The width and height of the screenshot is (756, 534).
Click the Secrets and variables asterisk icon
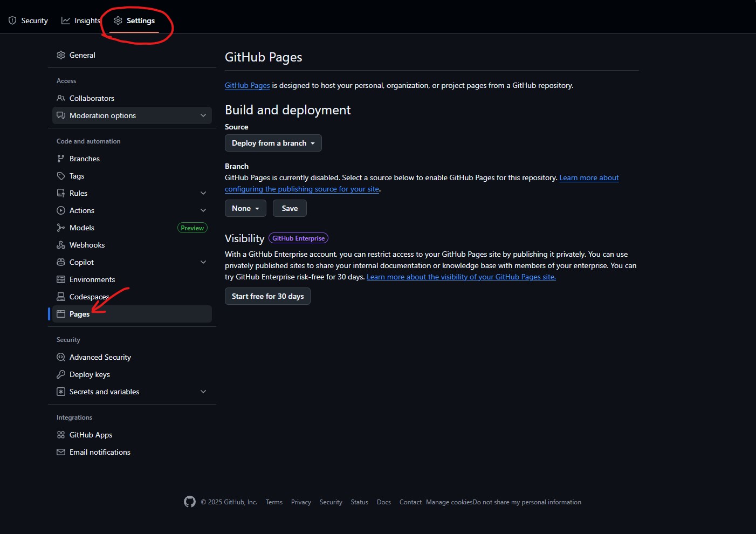[61, 392]
